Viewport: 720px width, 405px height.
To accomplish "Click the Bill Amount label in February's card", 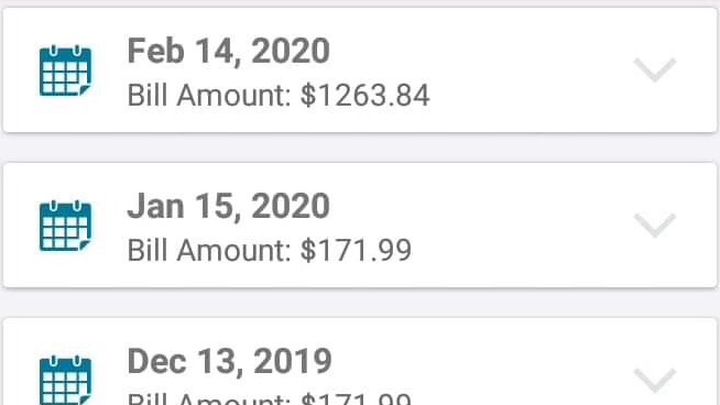I will tap(210, 95).
